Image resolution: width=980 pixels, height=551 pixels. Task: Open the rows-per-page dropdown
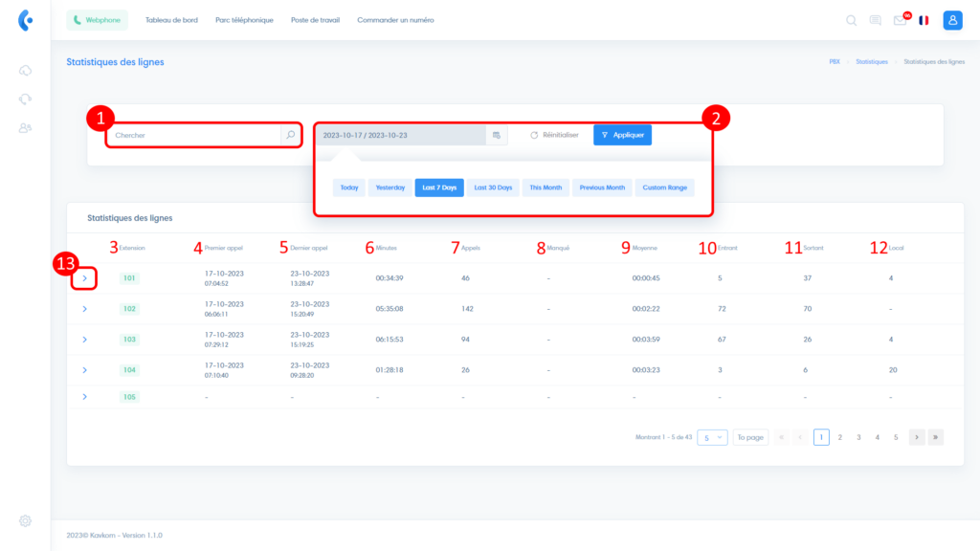713,437
